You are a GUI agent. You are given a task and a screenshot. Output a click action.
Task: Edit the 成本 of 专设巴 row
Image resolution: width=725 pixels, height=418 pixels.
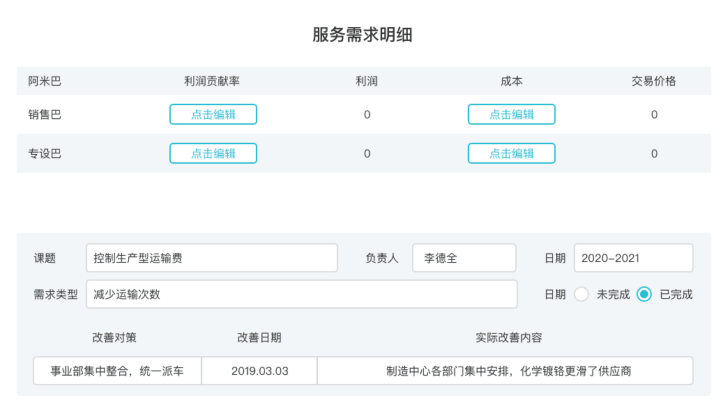(x=511, y=153)
